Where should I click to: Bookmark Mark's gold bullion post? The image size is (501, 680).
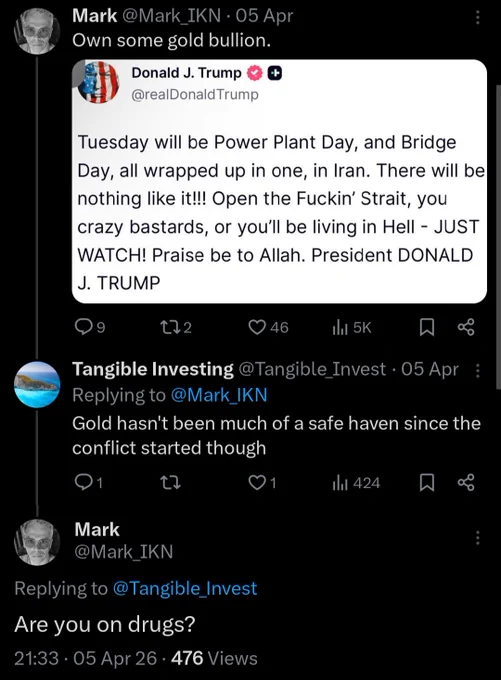[x=427, y=327]
